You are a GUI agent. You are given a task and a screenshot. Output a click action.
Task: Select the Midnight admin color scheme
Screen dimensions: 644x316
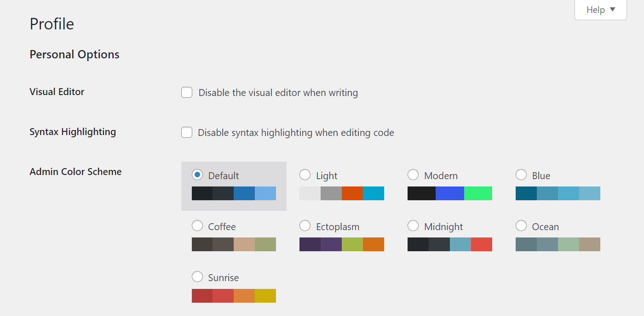pos(413,226)
